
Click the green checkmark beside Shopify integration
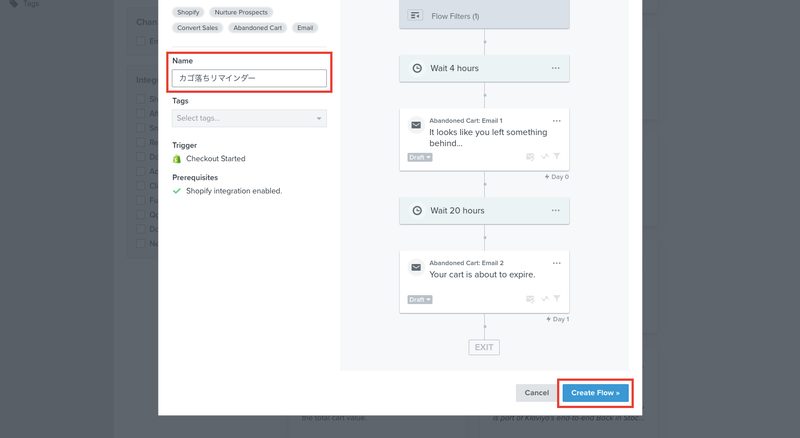177,191
